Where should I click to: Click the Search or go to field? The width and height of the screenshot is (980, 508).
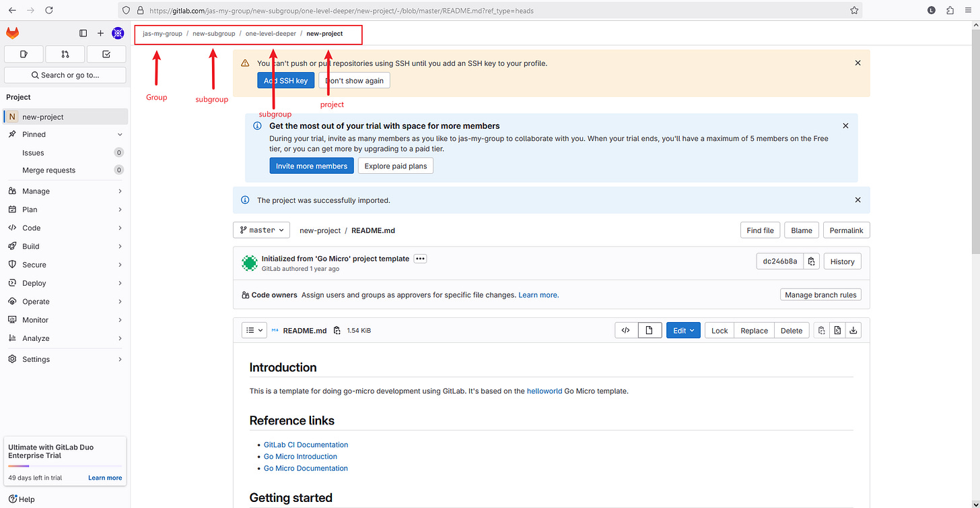65,75
